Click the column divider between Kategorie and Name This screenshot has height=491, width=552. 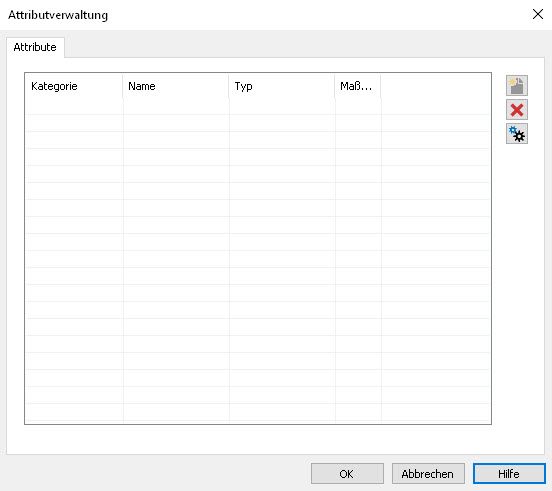point(123,86)
